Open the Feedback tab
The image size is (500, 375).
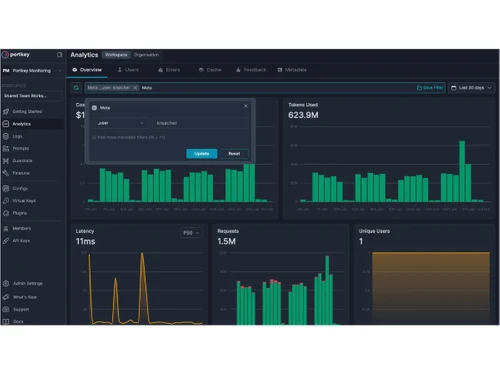click(x=251, y=70)
